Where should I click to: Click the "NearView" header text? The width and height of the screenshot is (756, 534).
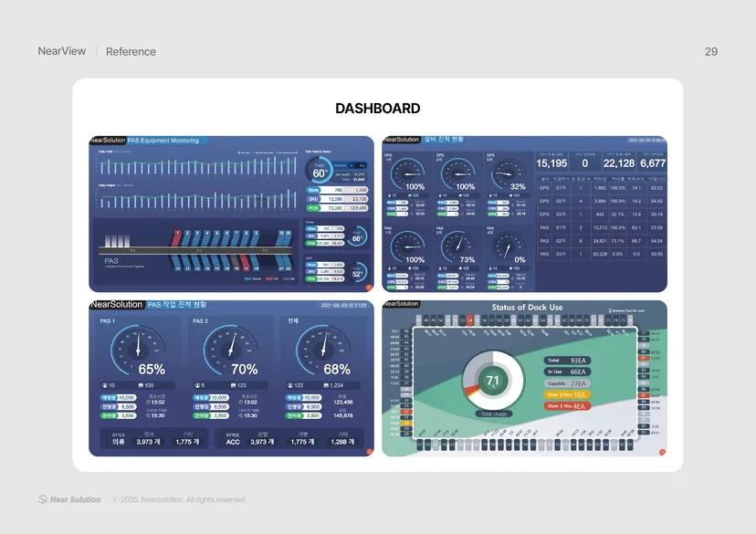point(62,51)
